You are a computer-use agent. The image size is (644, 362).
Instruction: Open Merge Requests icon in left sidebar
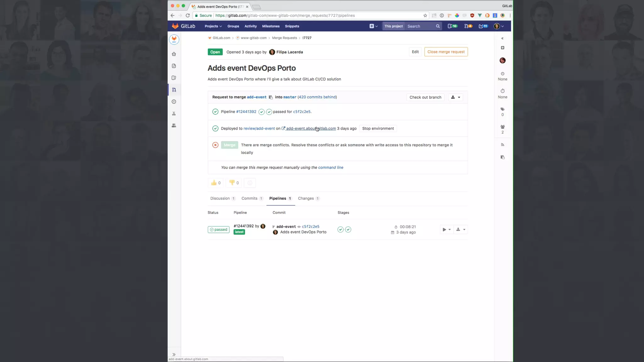[174, 90]
